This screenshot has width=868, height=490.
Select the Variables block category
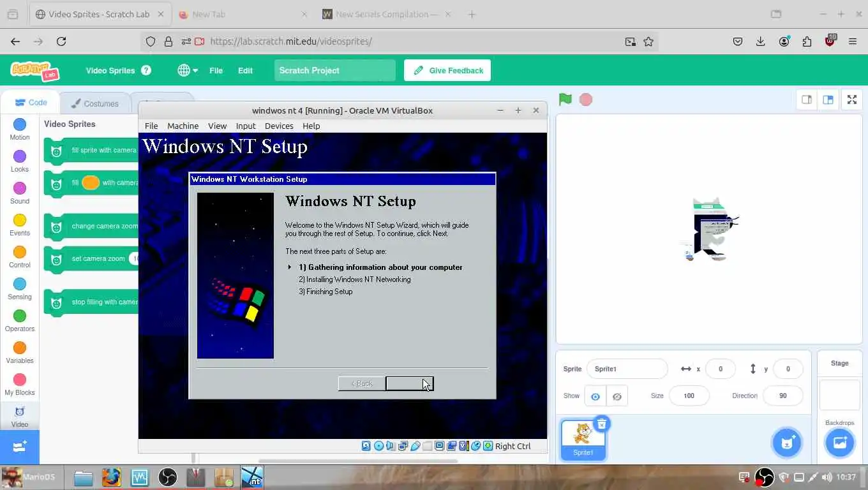(20, 352)
